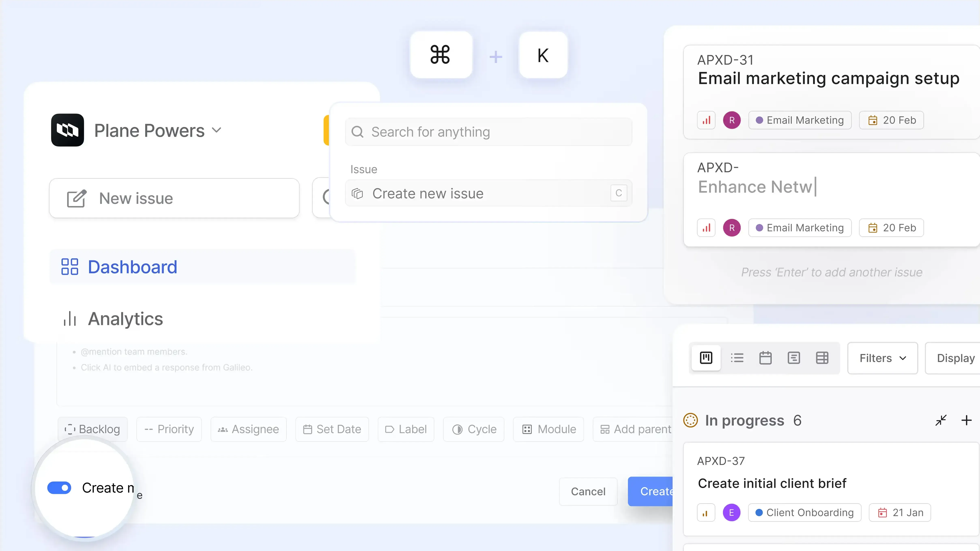
Task: Open Dashboard in the sidebar
Action: coord(132,267)
